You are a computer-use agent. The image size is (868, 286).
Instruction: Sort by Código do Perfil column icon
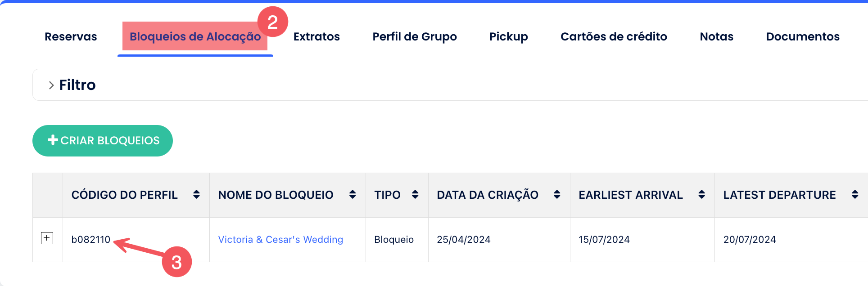196,194
